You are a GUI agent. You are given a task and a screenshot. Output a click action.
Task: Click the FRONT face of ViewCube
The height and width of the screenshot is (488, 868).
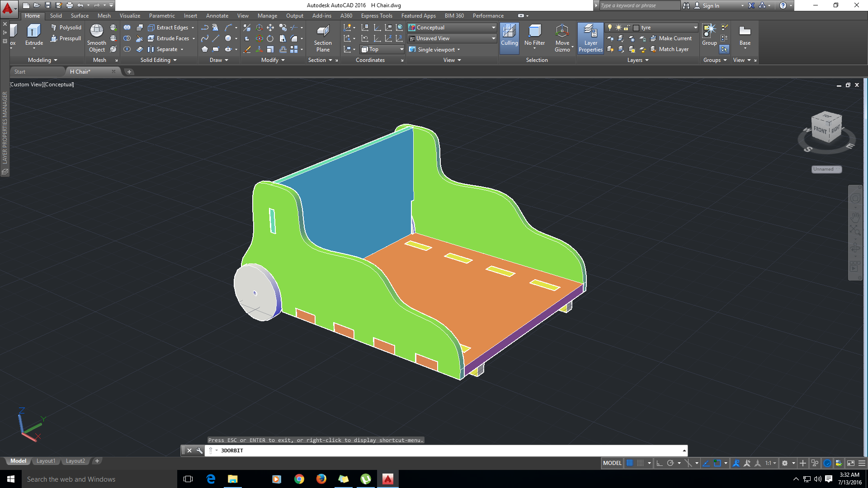point(820,130)
